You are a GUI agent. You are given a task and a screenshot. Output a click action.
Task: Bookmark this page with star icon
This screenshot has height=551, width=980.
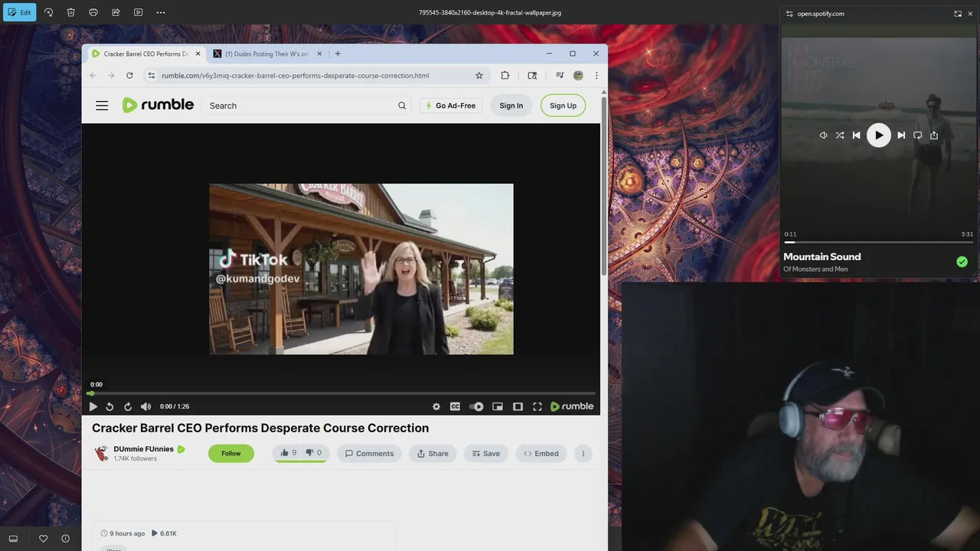tap(479, 75)
